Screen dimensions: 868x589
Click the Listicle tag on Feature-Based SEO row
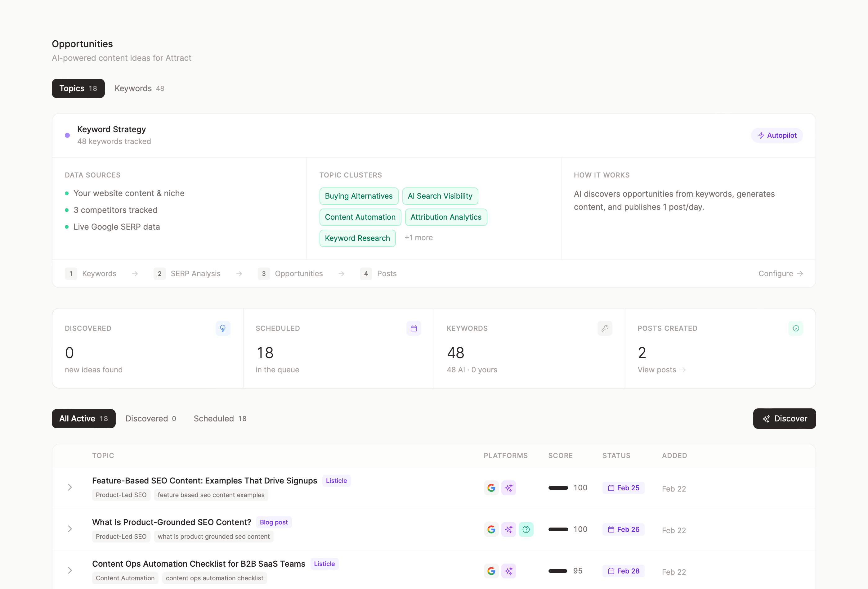point(336,481)
